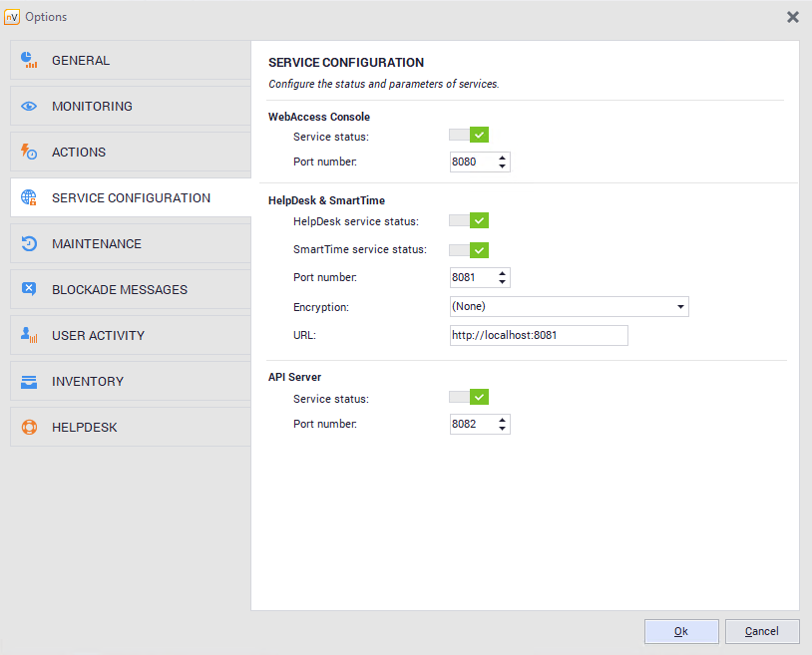Click the Monitoring eye icon
Viewport: 812px width, 655px height.
point(29,107)
